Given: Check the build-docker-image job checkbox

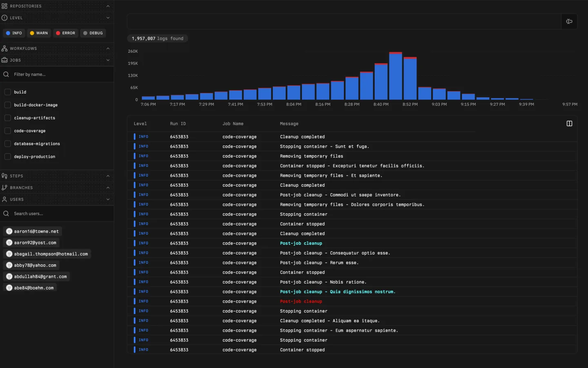Looking at the screenshot, I should pos(7,105).
